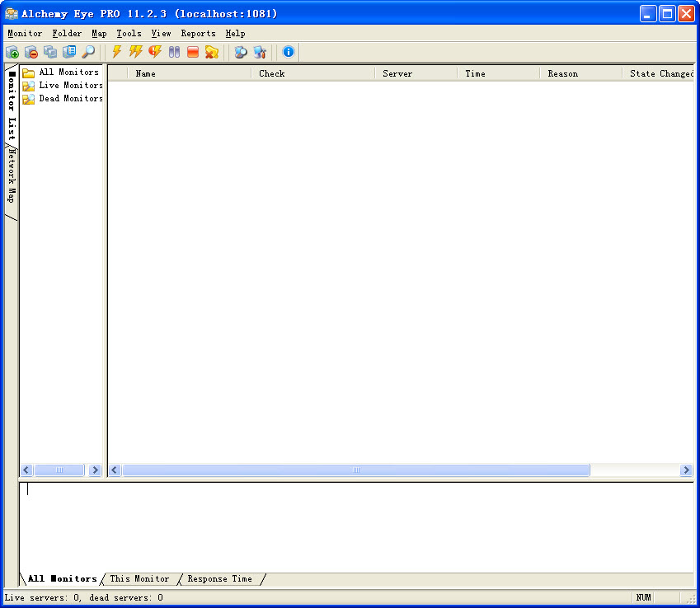Click the double lightning bolt check-all icon
This screenshot has height=608, width=700.
tap(136, 52)
